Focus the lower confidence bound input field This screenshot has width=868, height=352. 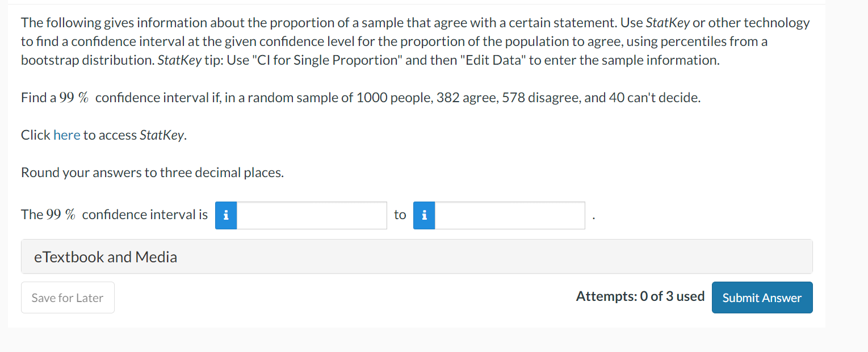coord(311,216)
